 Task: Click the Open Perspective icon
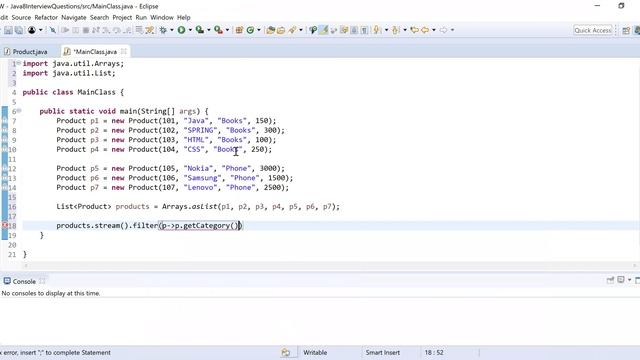coord(626,30)
